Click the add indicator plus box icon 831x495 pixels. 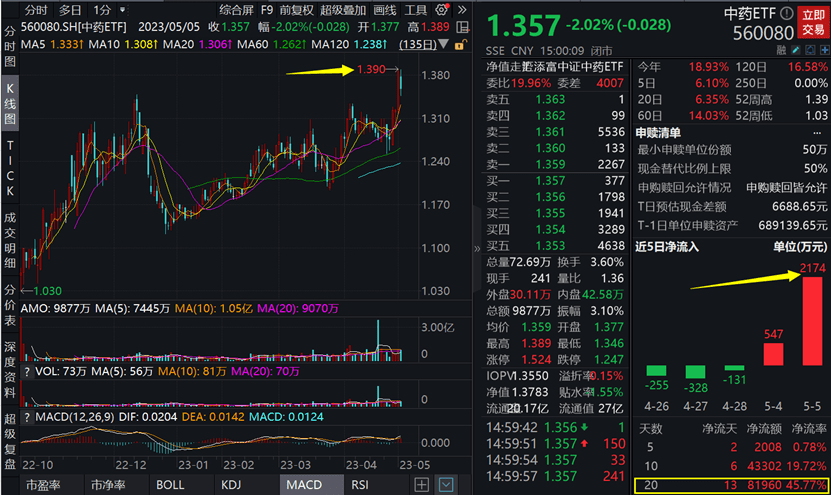click(421, 485)
